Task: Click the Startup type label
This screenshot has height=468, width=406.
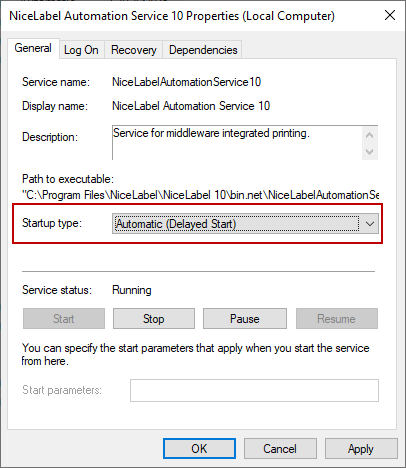Action: [52, 223]
